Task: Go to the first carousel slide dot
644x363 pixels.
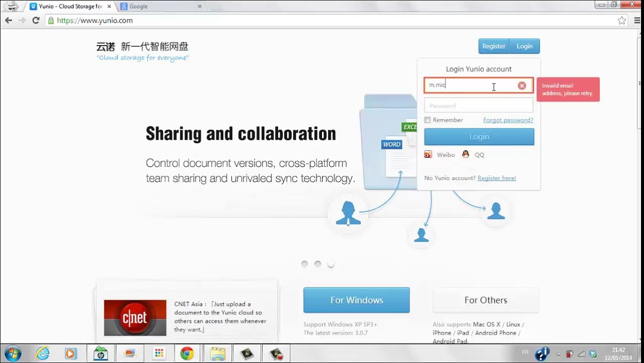Action: (304, 264)
